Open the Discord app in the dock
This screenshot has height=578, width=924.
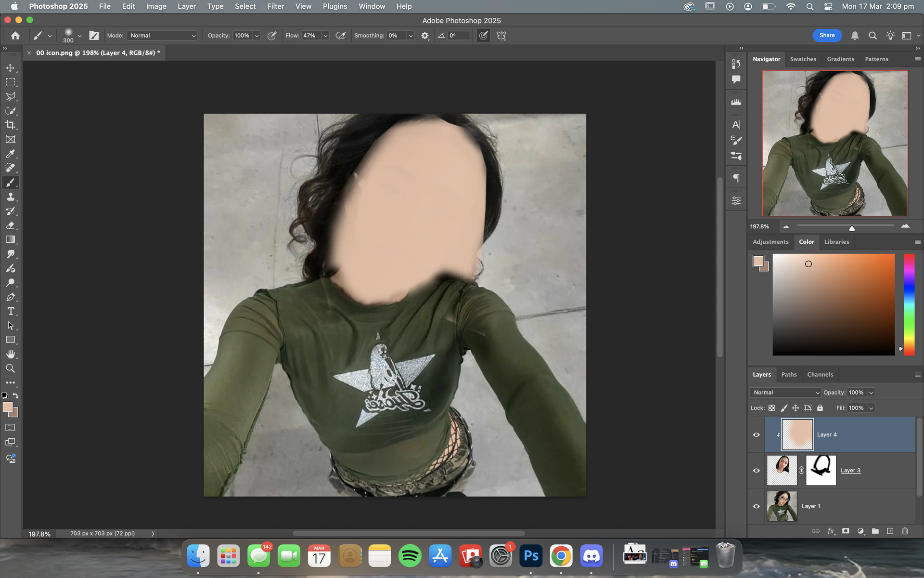point(591,556)
